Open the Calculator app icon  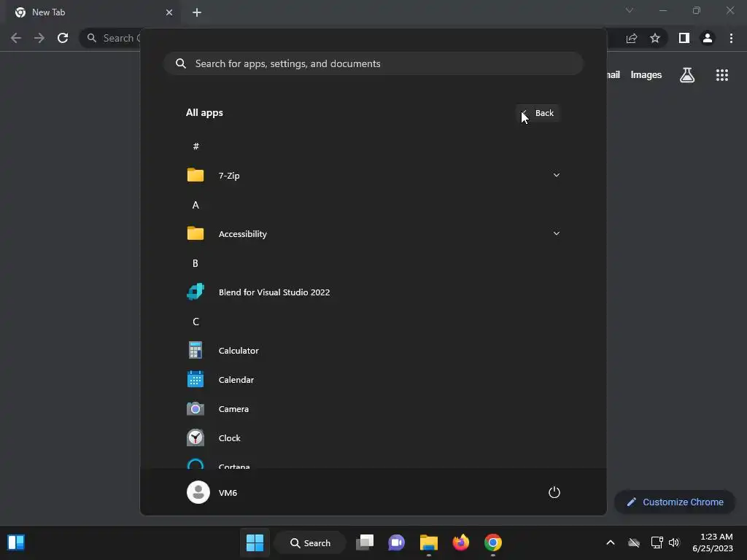point(196,351)
